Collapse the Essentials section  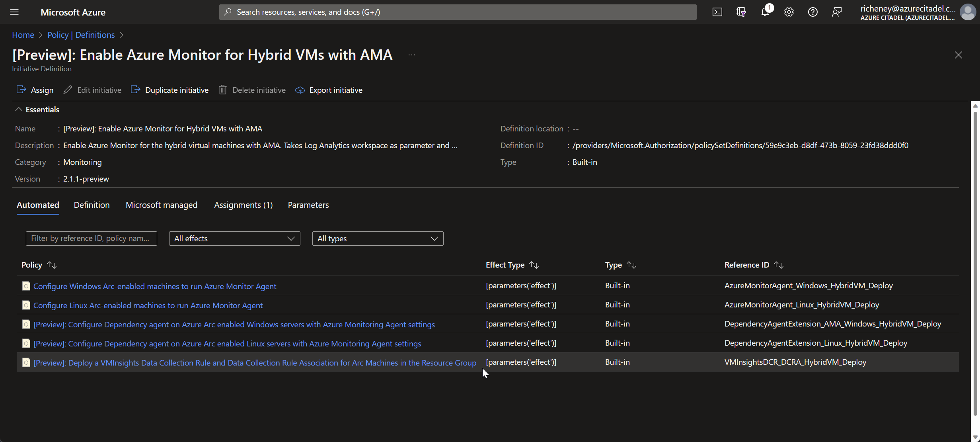pyautogui.click(x=18, y=109)
